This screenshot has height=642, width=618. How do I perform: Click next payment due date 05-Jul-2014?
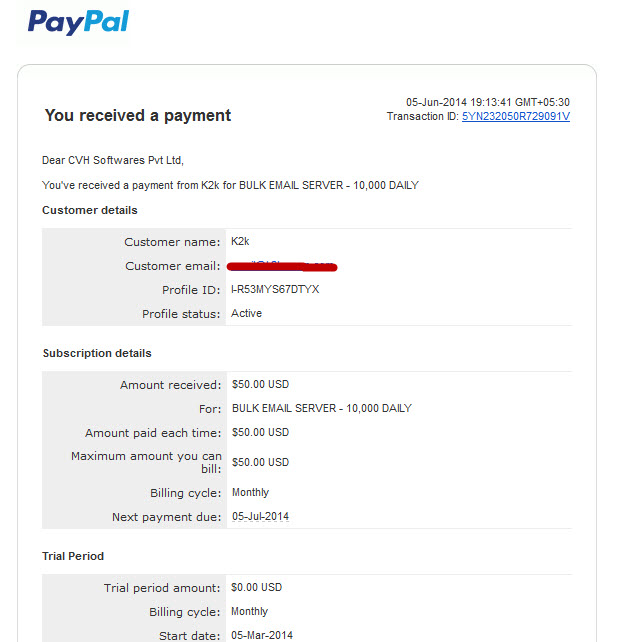pos(260,516)
